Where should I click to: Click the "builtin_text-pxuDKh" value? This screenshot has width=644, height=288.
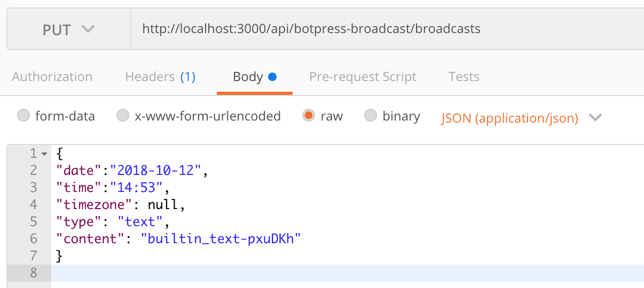pos(221,239)
